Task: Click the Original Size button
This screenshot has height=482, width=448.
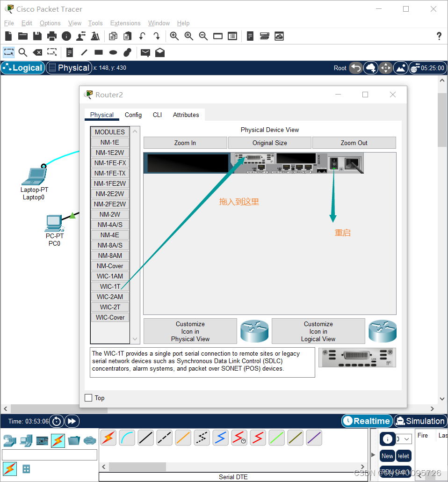Action: click(x=270, y=143)
